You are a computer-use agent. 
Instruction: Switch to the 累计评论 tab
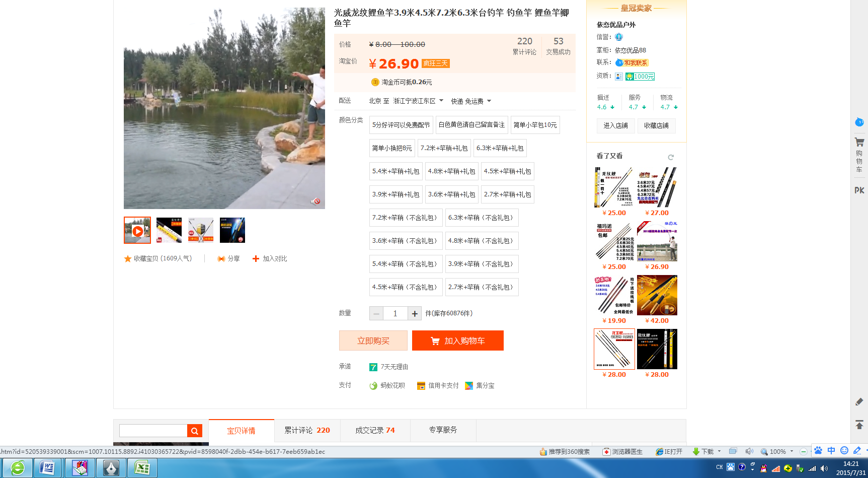pyautogui.click(x=307, y=430)
